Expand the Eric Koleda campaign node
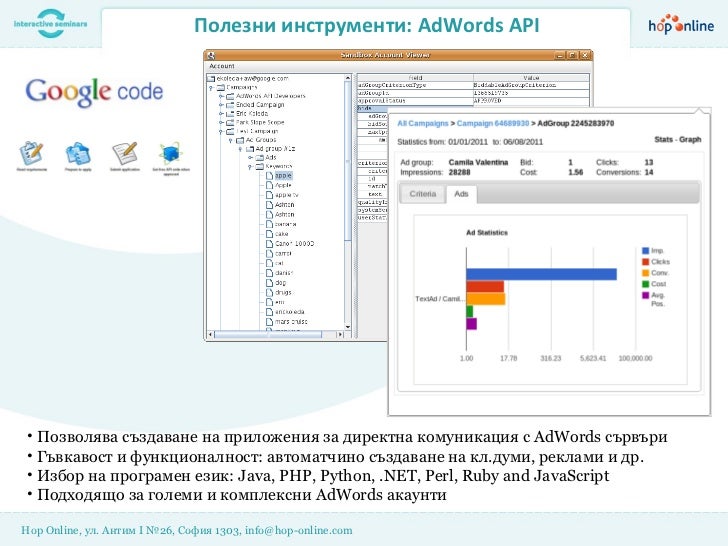Image resolution: width=728 pixels, height=546 pixels. click(x=221, y=114)
